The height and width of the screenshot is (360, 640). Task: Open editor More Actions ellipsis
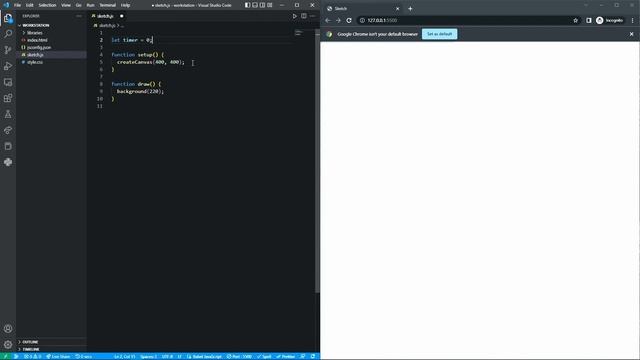(x=313, y=16)
